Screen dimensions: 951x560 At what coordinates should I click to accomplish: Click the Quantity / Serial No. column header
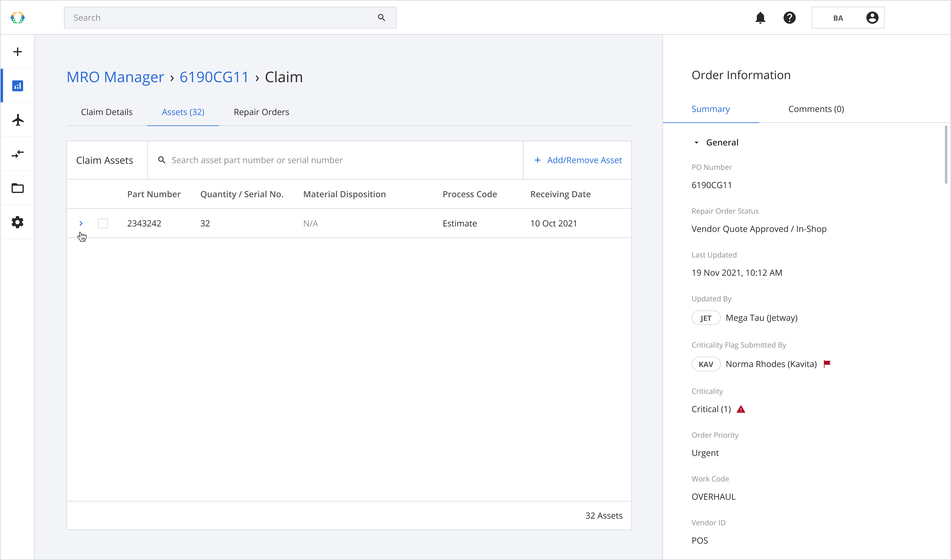point(242,194)
